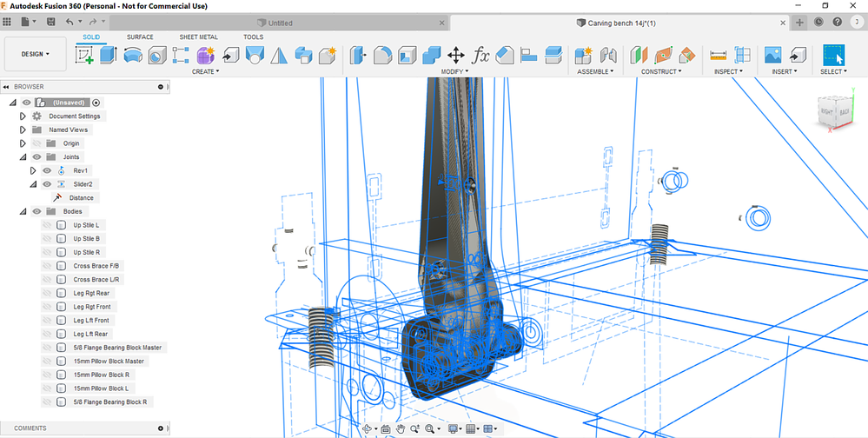Hide the Joints folder

click(x=37, y=157)
